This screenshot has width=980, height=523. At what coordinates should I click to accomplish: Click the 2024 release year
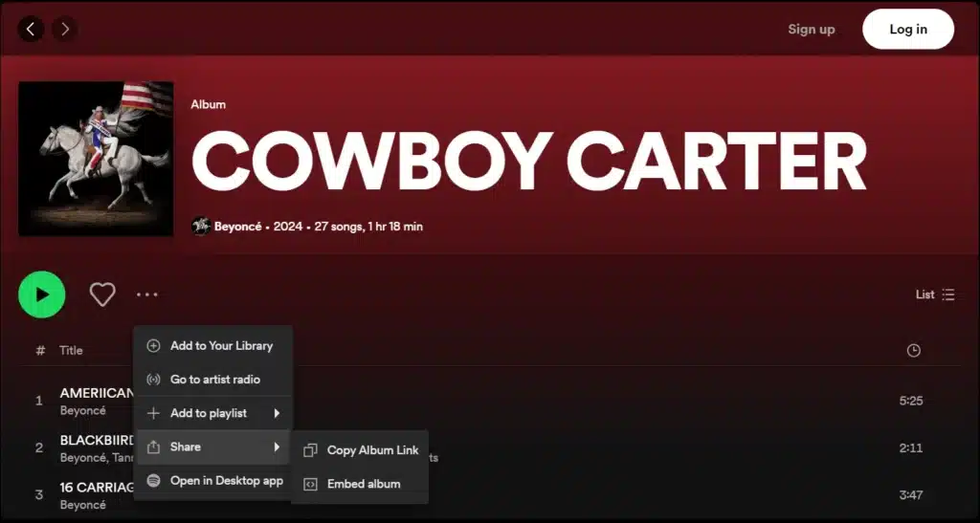pyautogui.click(x=288, y=227)
